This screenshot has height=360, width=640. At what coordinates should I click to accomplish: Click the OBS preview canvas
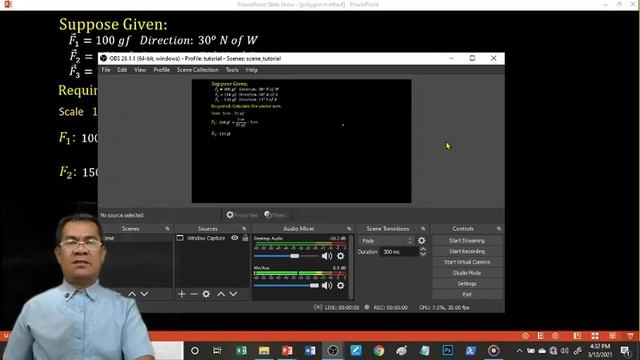coord(301,141)
